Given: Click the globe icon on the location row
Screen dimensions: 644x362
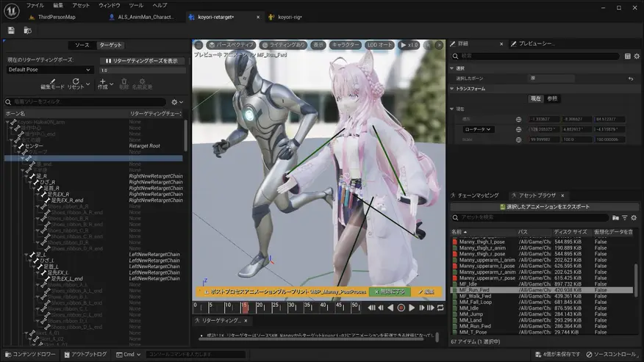Looking at the screenshot, I should [519, 120].
